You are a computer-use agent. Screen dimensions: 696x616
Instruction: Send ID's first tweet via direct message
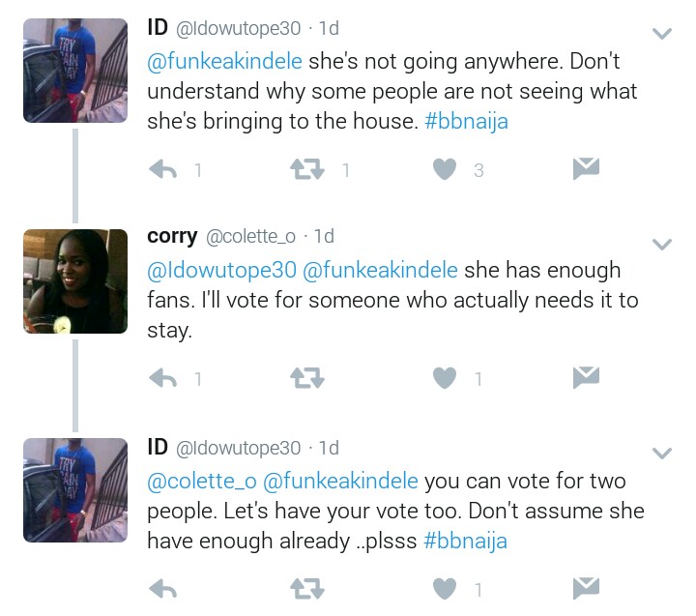[586, 170]
